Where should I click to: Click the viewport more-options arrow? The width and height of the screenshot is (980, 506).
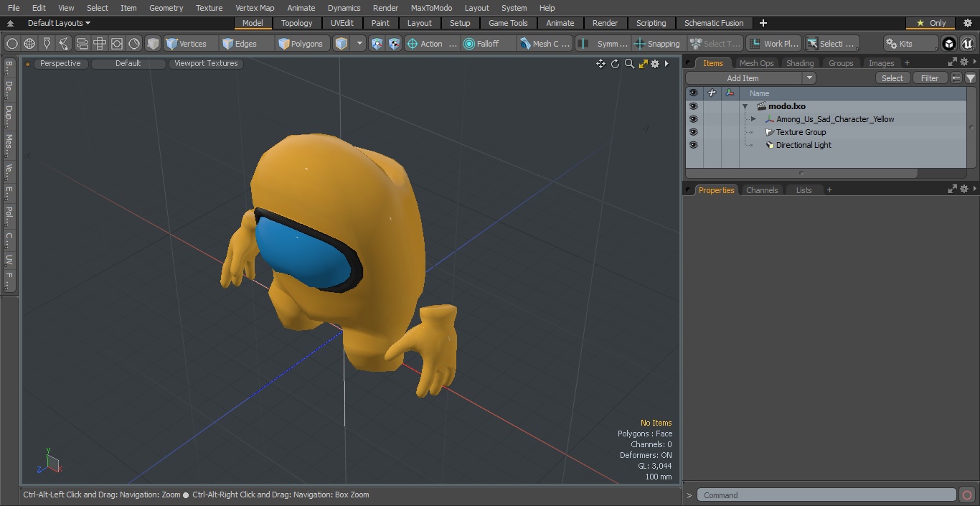(666, 64)
